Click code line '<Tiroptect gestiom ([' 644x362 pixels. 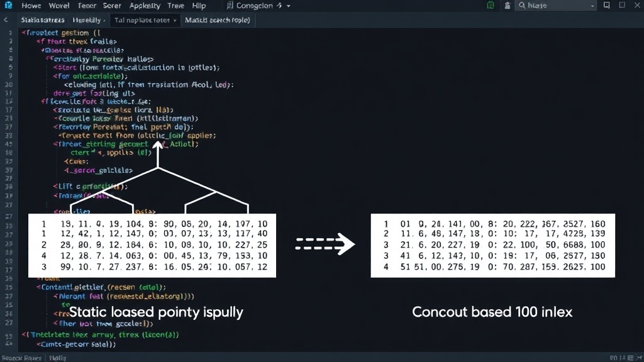point(61,33)
